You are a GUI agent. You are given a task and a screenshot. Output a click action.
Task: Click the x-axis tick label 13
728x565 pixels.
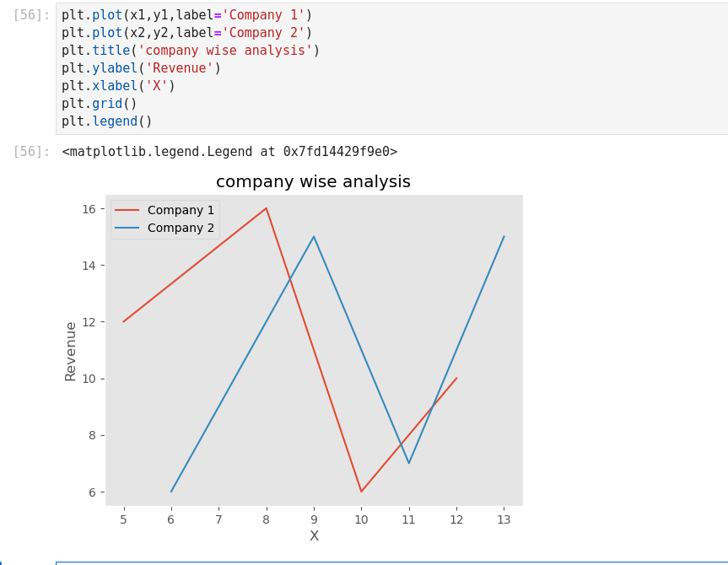(504, 519)
